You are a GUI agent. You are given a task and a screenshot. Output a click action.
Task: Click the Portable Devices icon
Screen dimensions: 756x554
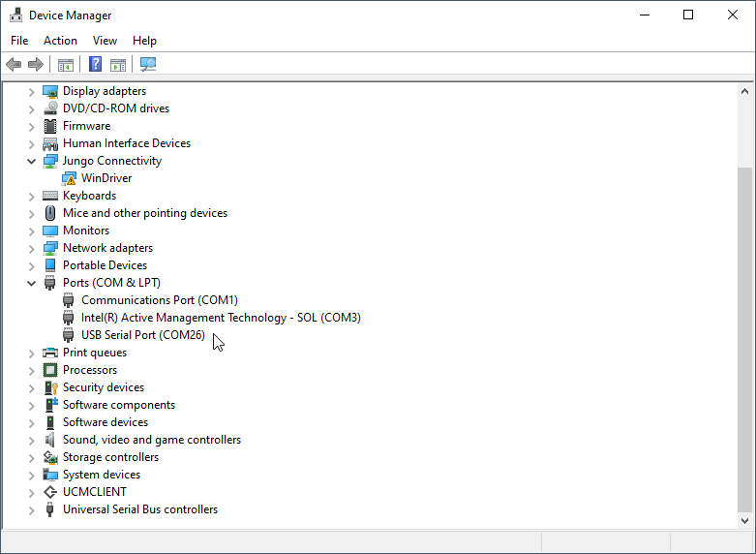pyautogui.click(x=50, y=265)
